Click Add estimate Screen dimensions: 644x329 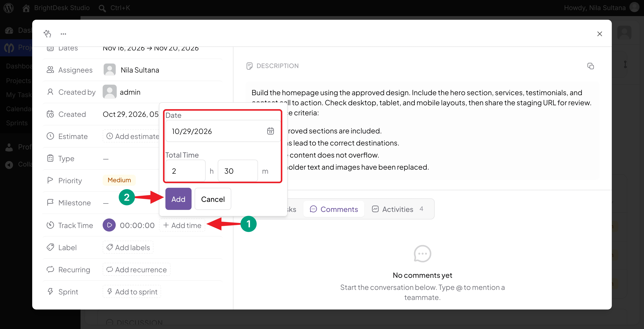pyautogui.click(x=133, y=136)
